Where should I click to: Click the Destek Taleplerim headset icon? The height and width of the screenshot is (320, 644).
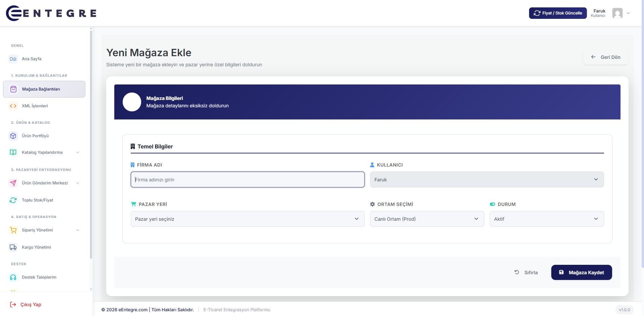(x=13, y=277)
